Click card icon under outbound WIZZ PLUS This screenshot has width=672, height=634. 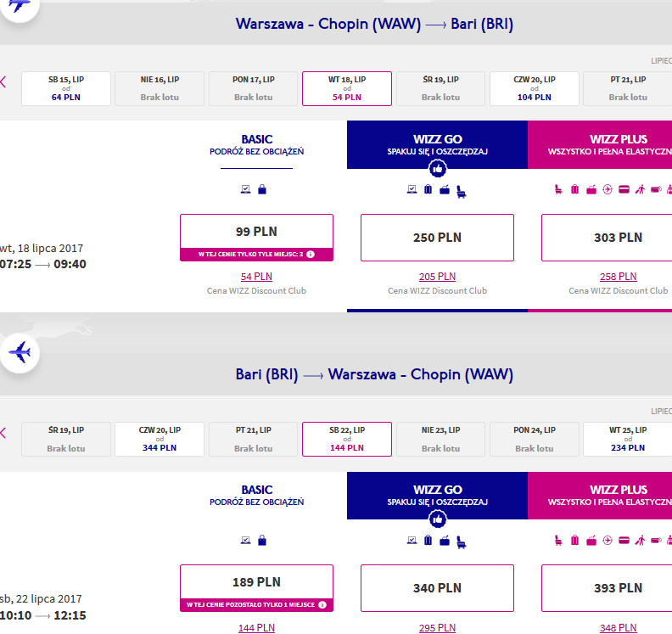624,189
